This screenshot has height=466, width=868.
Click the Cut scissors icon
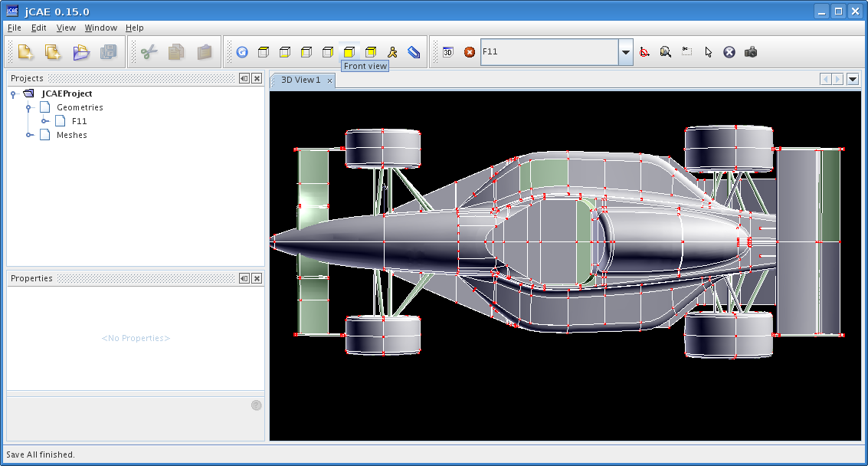pos(149,52)
